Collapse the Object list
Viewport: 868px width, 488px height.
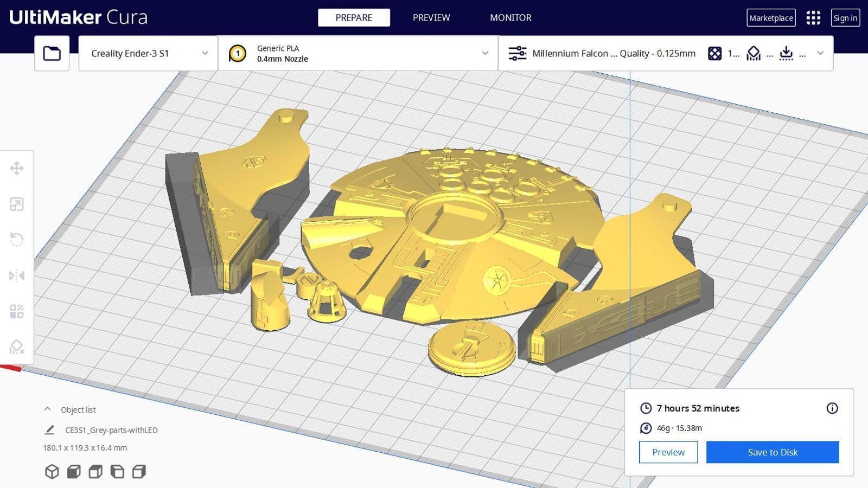(47, 409)
